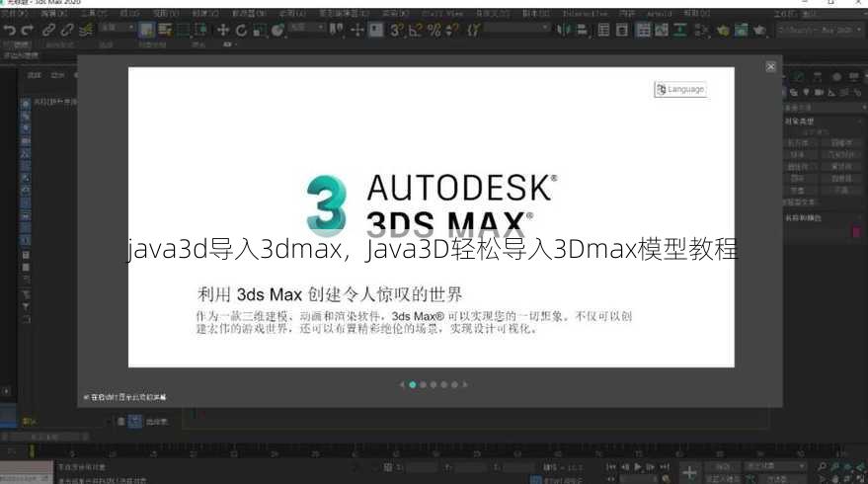Open the File menu

(x=15, y=12)
